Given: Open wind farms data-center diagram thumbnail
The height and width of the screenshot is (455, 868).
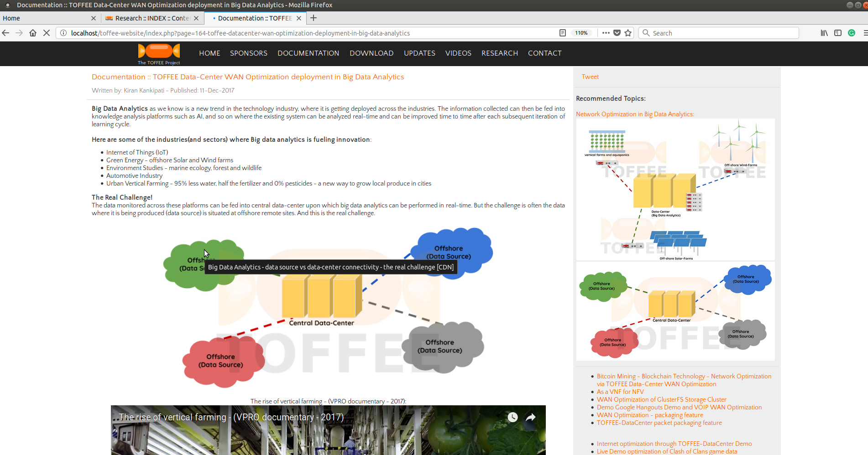Looking at the screenshot, I should tap(675, 190).
